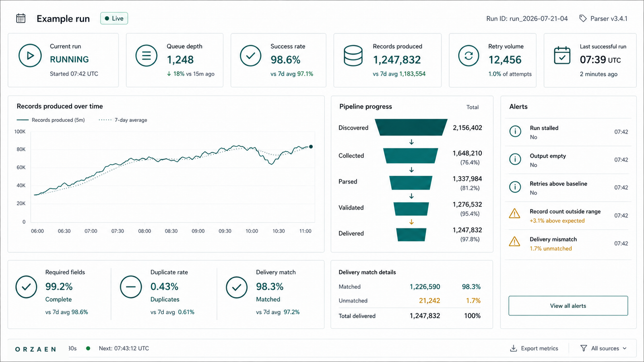The image size is (644, 362).
Task: Click the ORZAEN logo
Action: click(x=35, y=349)
